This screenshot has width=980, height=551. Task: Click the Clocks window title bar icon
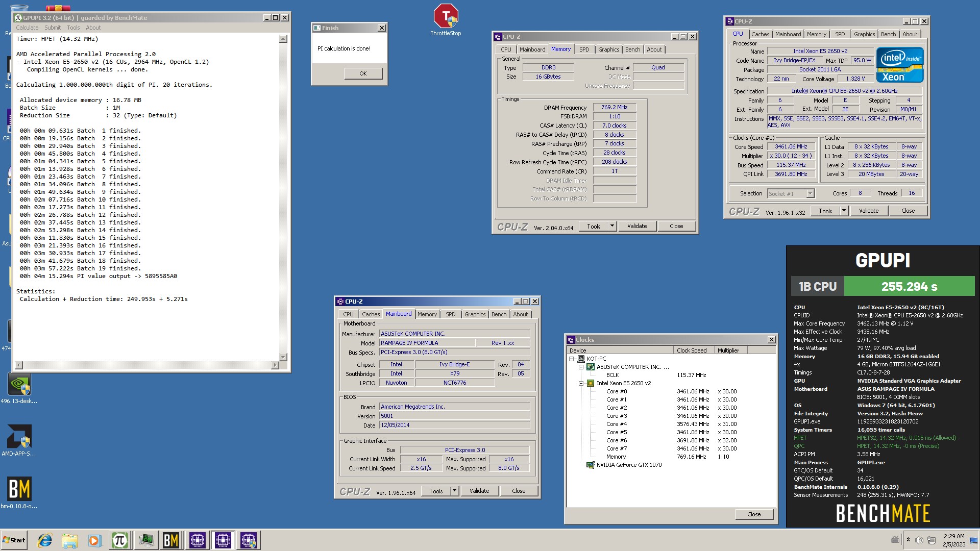571,340
